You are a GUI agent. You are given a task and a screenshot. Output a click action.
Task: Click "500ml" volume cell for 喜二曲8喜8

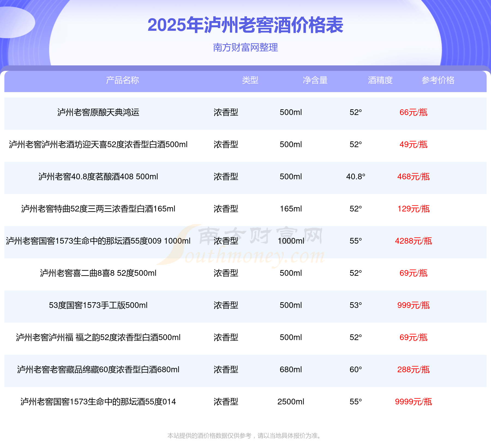tap(291, 273)
